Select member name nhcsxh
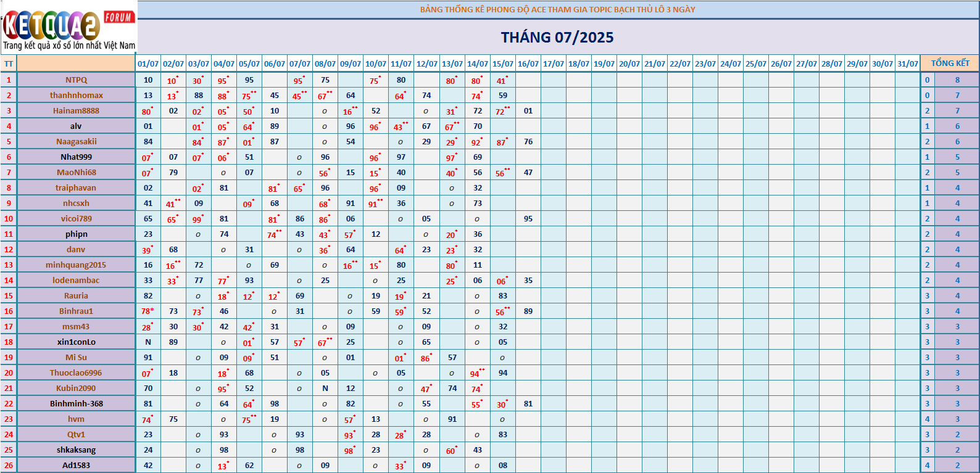This screenshot has width=980, height=473. tap(77, 203)
